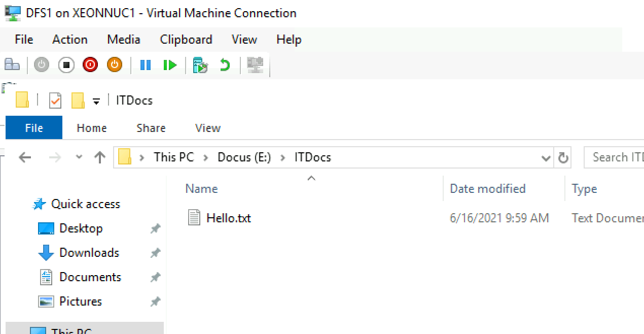Pause the virtual machine
The width and height of the screenshot is (644, 334).
pyautogui.click(x=146, y=65)
